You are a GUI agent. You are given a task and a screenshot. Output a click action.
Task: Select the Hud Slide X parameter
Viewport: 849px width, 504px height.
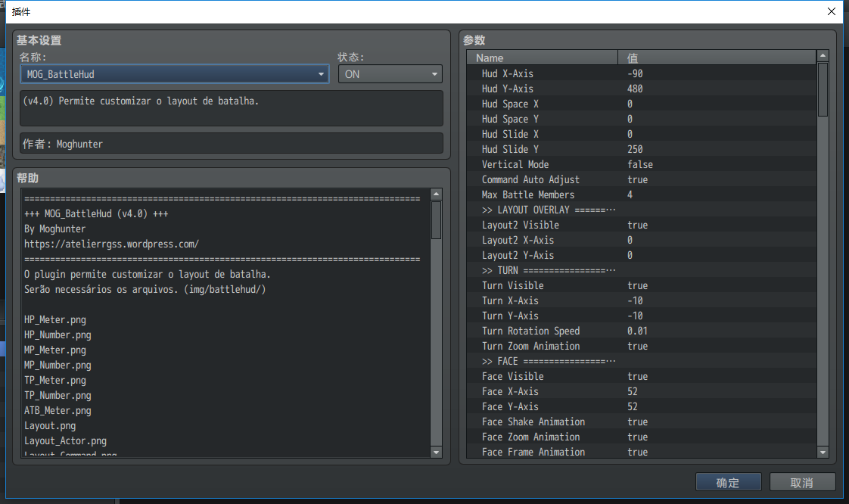[x=642, y=134]
